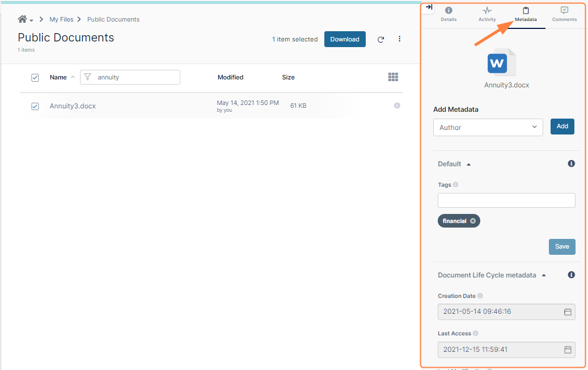The width and height of the screenshot is (588, 370).
Task: Switch to the Details tab
Action: pos(449,14)
